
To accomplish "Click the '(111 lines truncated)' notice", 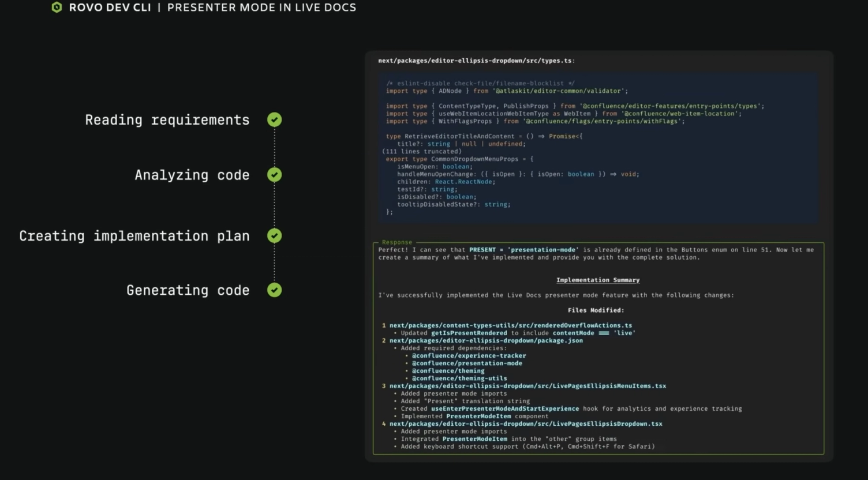I will click(x=422, y=151).
